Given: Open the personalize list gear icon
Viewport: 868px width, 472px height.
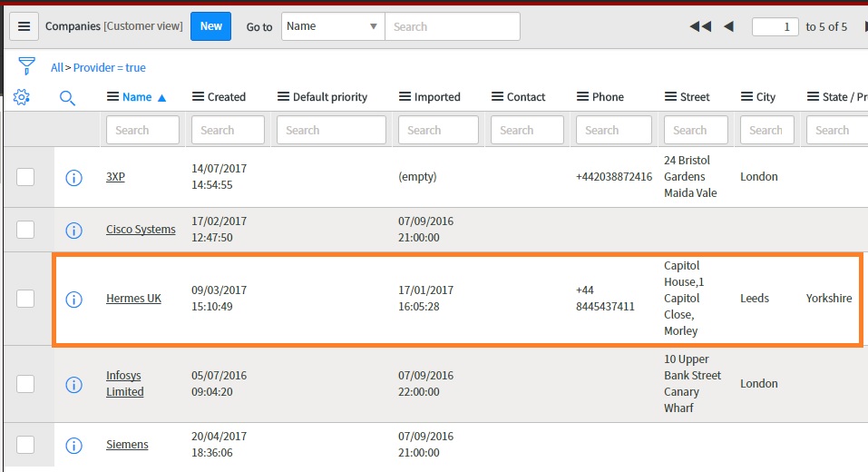Looking at the screenshot, I should click(22, 97).
